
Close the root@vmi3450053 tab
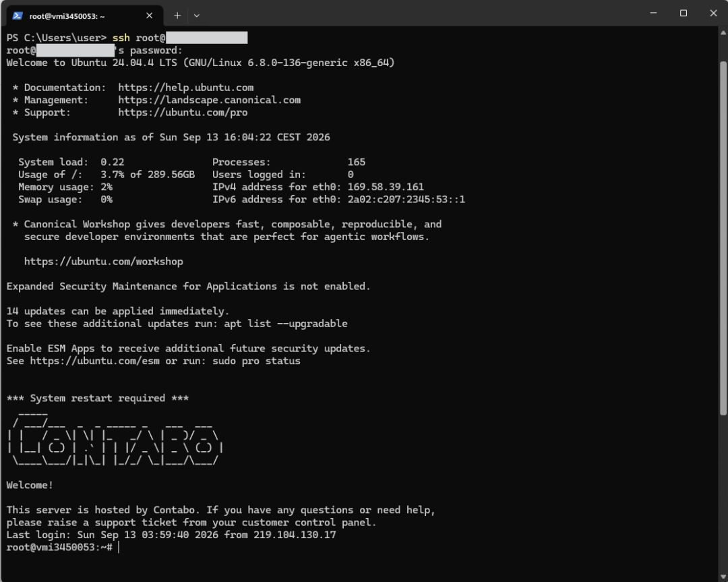click(x=150, y=16)
